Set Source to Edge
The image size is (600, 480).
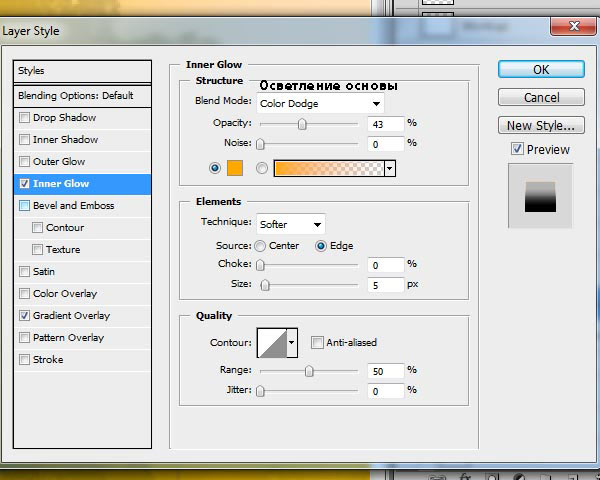coord(321,246)
